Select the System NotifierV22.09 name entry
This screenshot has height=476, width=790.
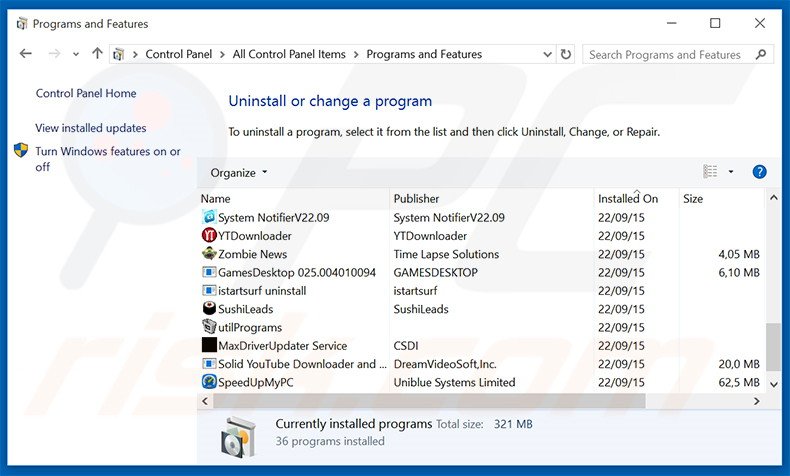click(274, 218)
